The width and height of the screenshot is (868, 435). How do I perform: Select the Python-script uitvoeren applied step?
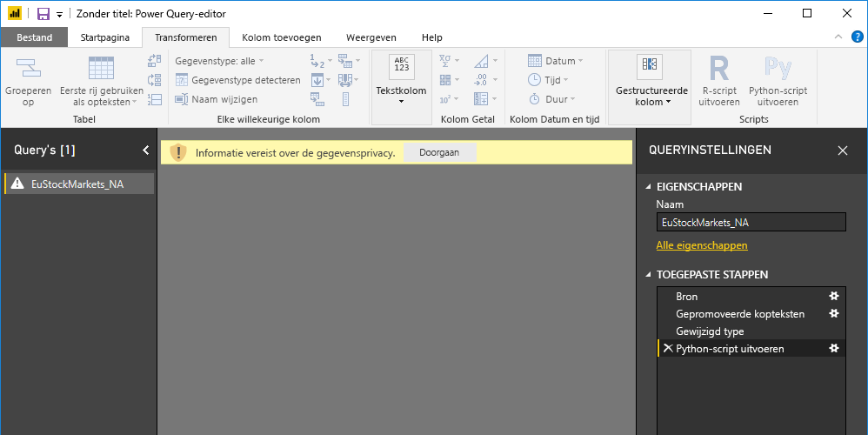click(751, 348)
